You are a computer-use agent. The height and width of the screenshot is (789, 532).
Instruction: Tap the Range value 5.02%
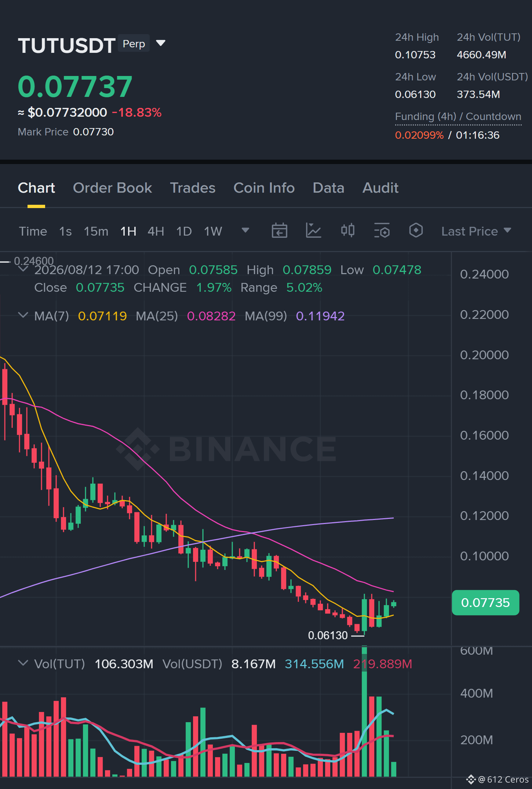coord(304,287)
